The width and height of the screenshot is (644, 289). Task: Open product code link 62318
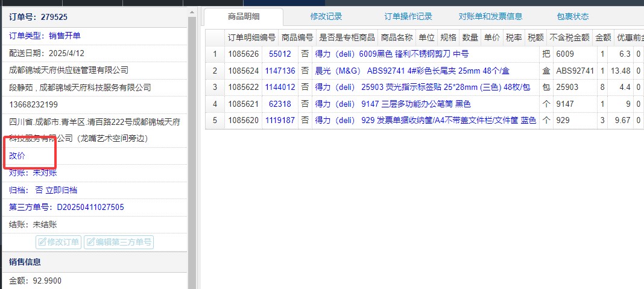(x=280, y=104)
